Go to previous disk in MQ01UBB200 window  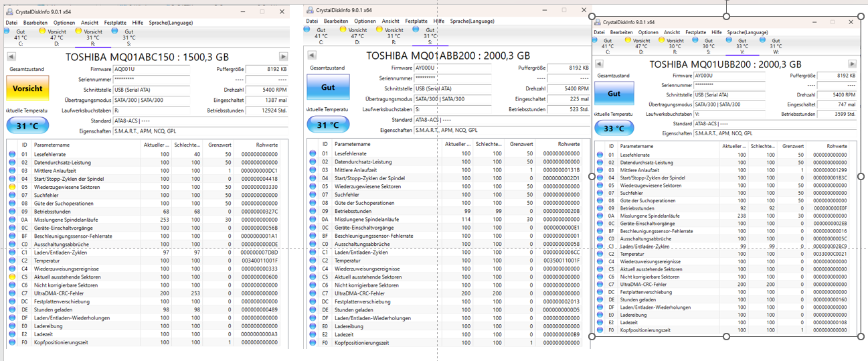(599, 64)
